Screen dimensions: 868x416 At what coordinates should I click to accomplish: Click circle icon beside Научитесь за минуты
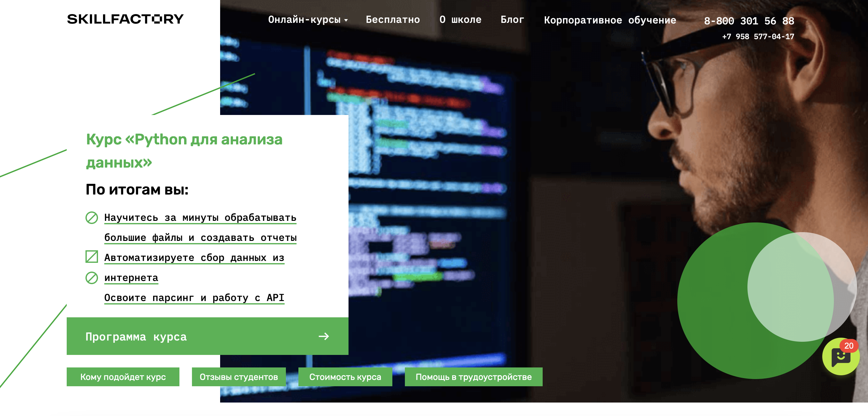[92, 218]
